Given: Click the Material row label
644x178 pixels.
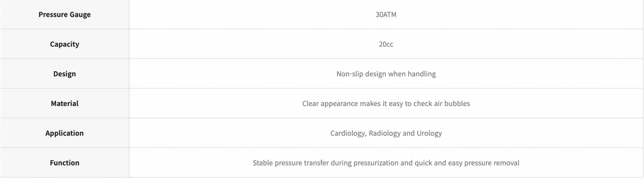Looking at the screenshot, I should [64, 103].
